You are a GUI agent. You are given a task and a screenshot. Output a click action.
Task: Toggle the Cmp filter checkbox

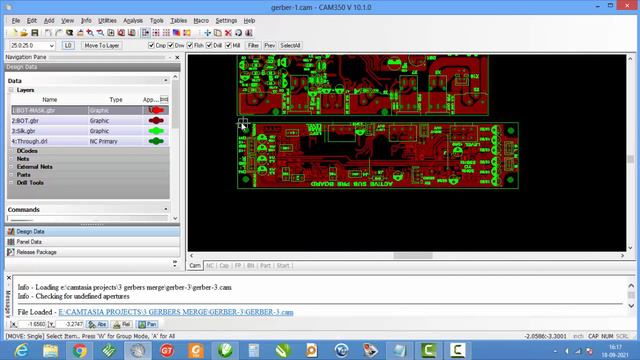click(x=151, y=45)
